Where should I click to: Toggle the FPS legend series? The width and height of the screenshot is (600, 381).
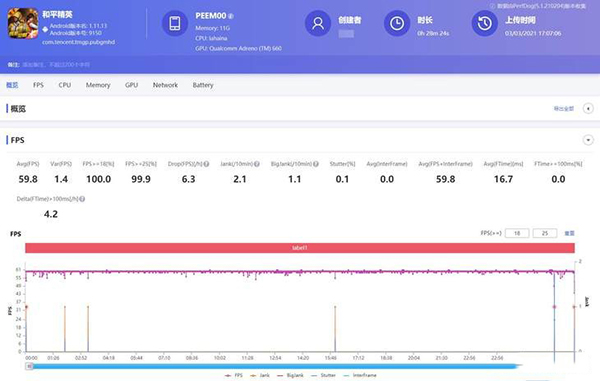[x=234, y=375]
